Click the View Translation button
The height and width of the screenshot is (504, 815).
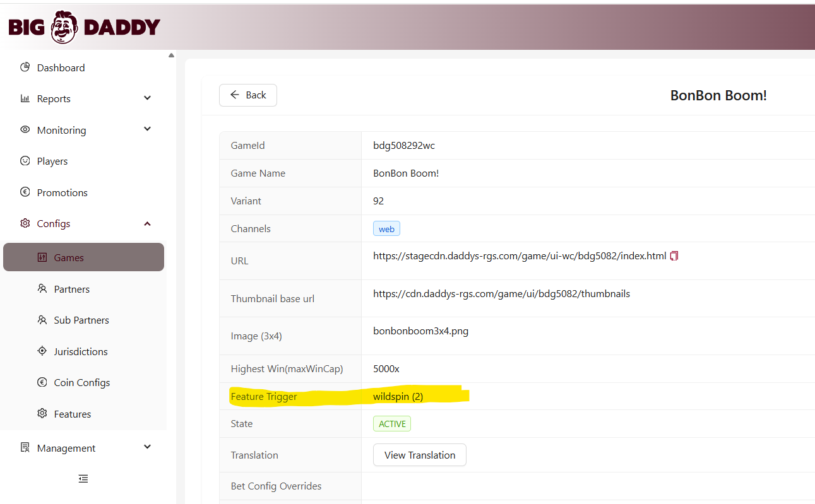tap(420, 455)
